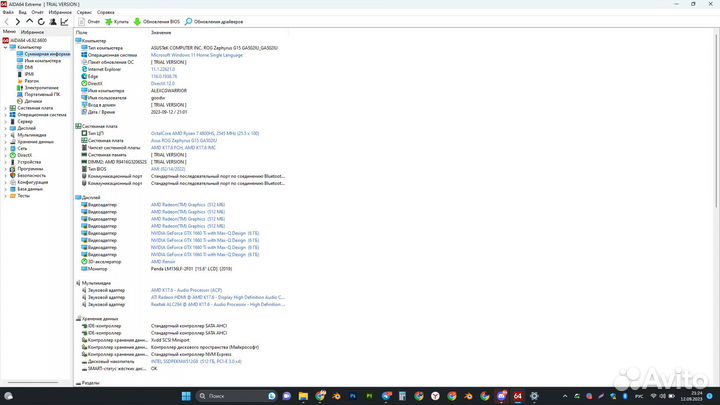Switch to the Избранное sidebar tab

point(32,32)
